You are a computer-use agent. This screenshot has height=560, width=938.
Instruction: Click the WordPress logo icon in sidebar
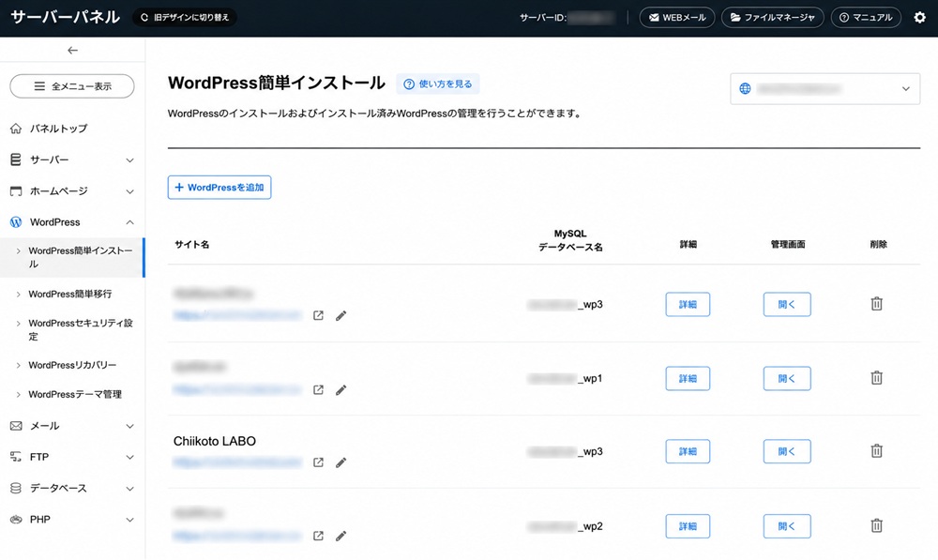coord(16,222)
